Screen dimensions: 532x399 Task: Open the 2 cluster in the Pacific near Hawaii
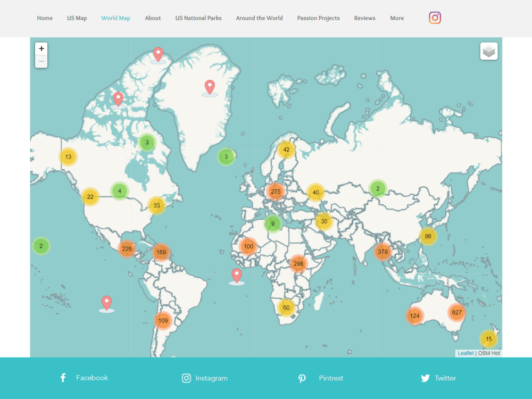point(41,246)
